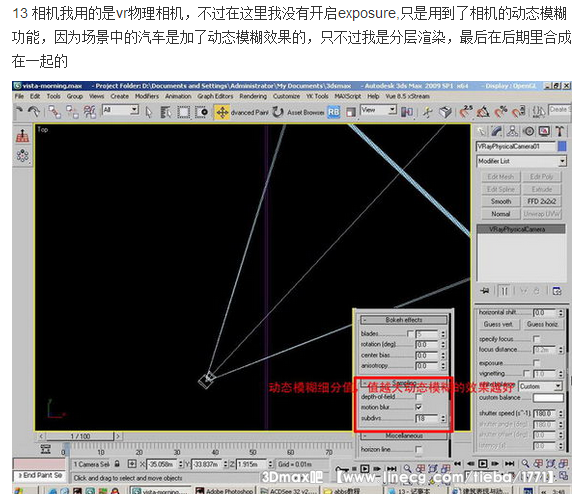
Task: Click the custom balance white swatch
Action: point(548,398)
